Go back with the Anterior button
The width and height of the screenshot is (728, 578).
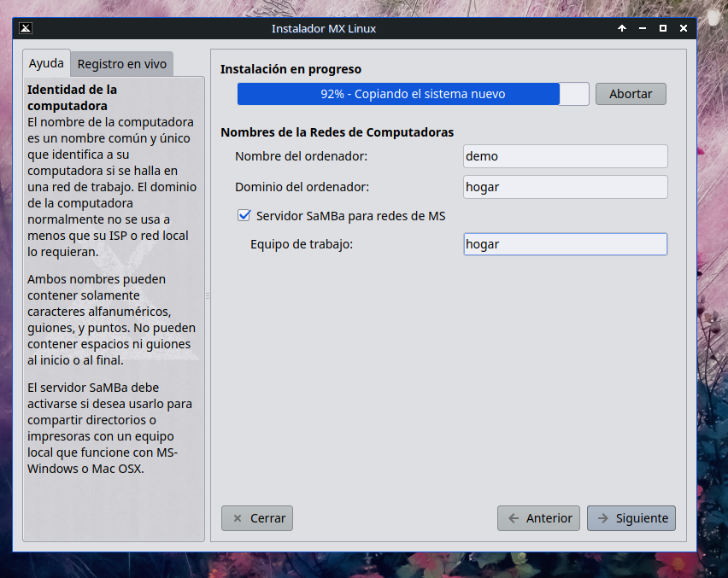539,518
